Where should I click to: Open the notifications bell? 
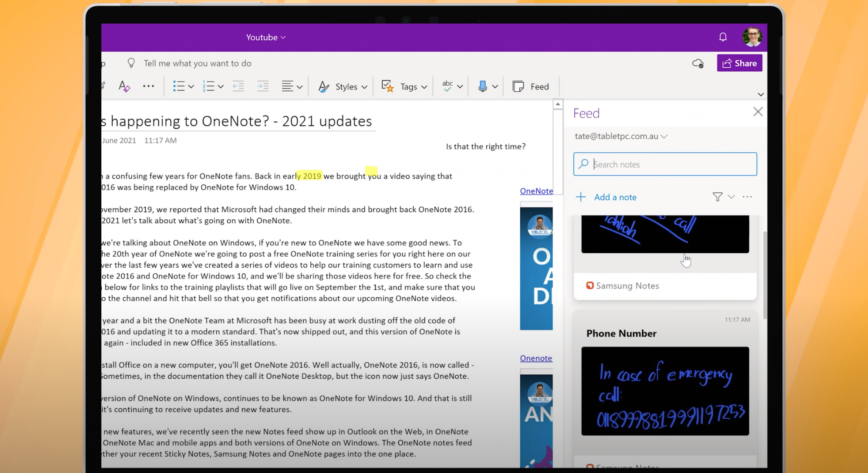tap(723, 37)
